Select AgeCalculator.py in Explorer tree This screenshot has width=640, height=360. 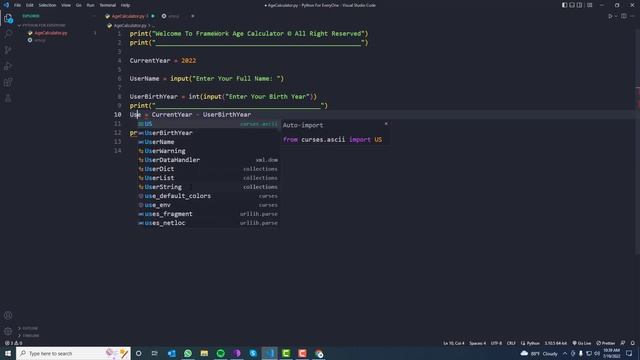51,33
